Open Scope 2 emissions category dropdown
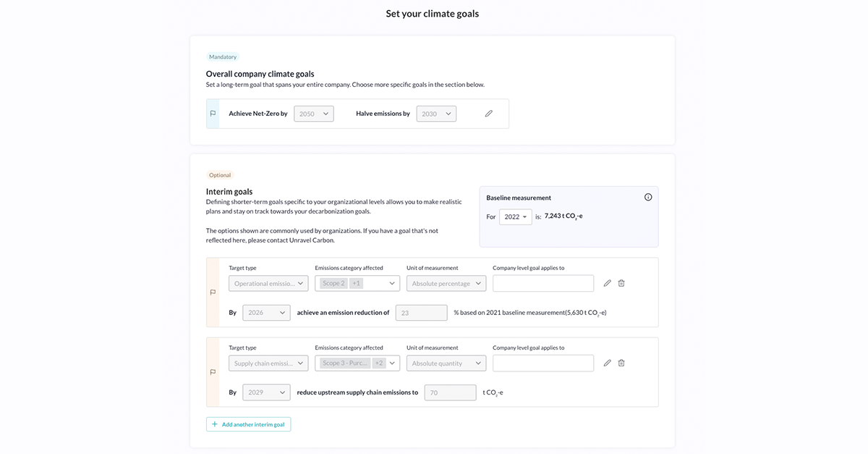Screen dimensions: 868x454 [x=357, y=283]
